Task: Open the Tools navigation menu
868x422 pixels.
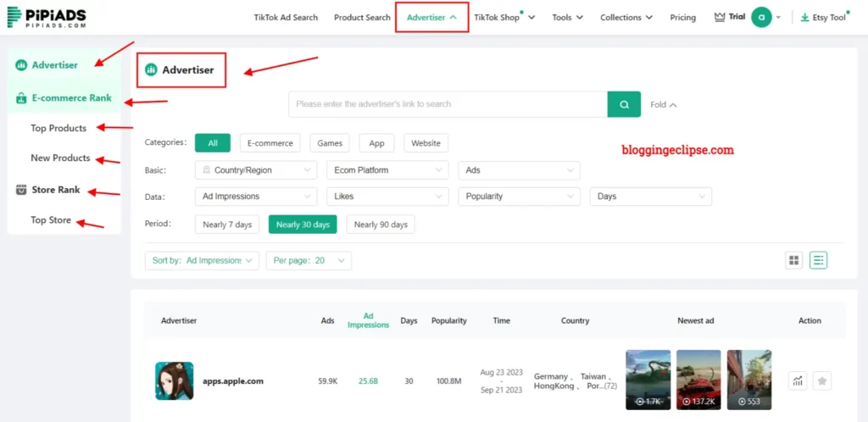Action: 567,17
